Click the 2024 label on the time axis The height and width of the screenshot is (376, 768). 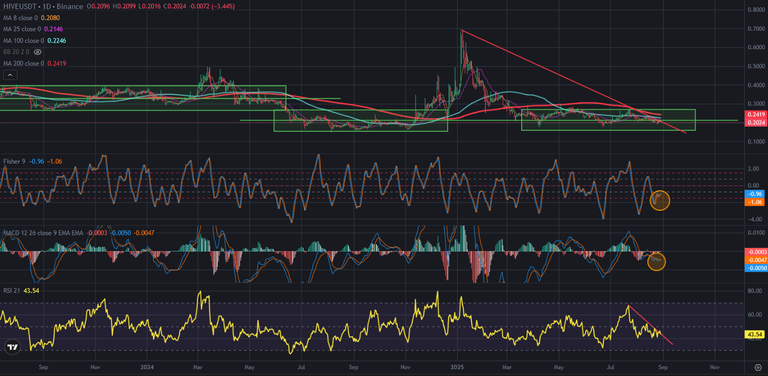click(146, 366)
